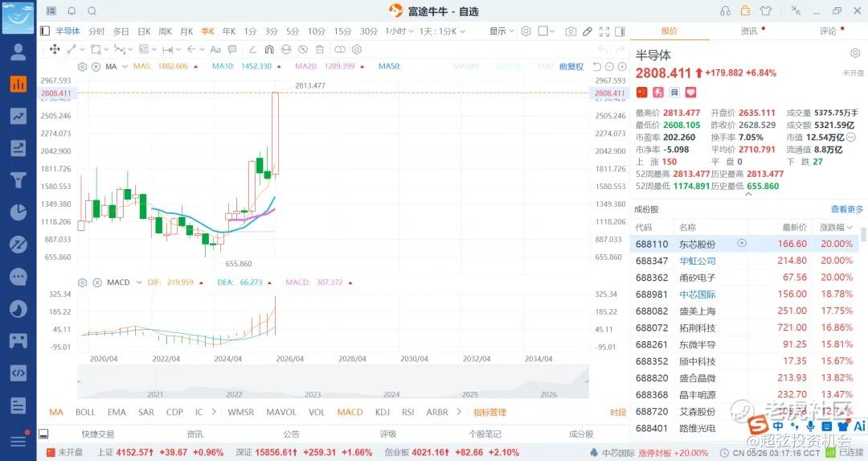The height and width of the screenshot is (461, 868).
Task: Select the text annotation Aa tool
Action: (x=216, y=49)
